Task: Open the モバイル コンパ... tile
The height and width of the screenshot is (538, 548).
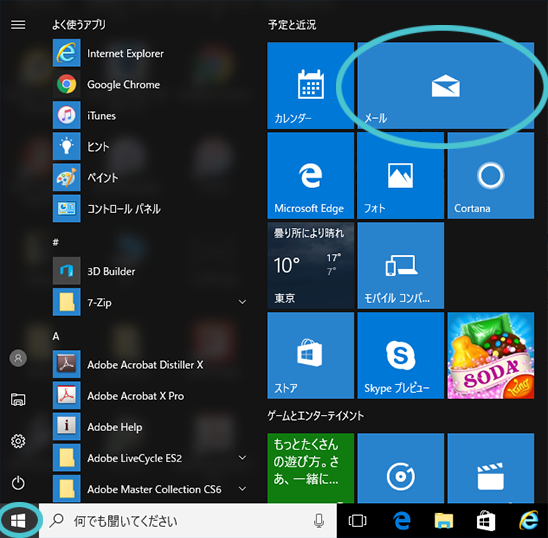Action: (401, 266)
